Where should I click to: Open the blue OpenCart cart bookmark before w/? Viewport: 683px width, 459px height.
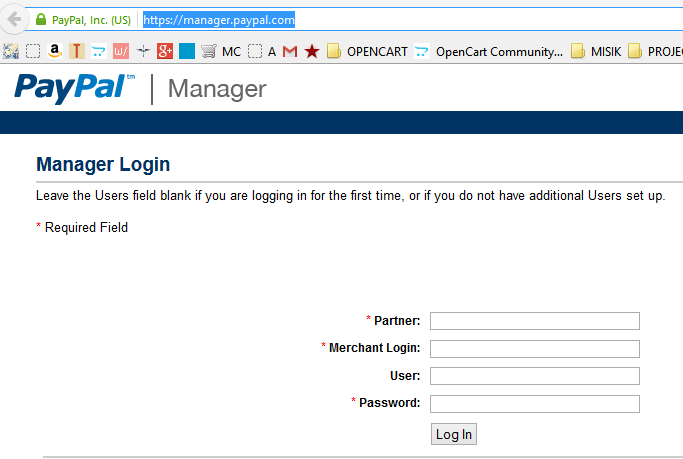(99, 51)
